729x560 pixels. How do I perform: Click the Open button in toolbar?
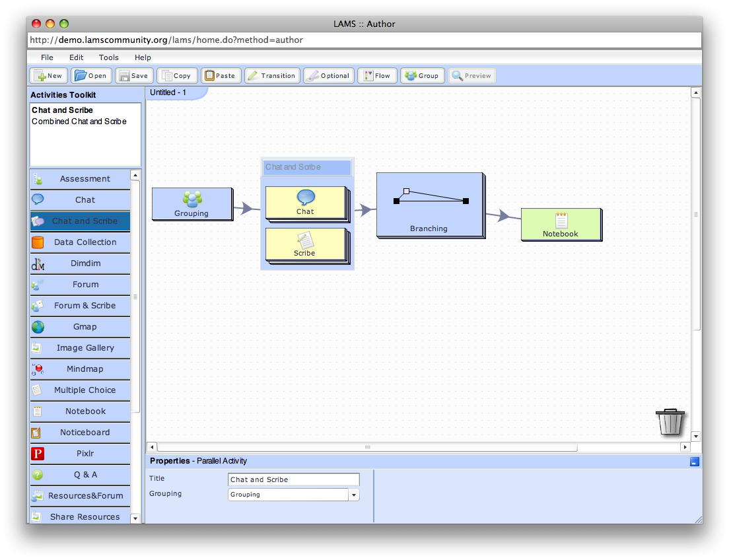coord(92,76)
